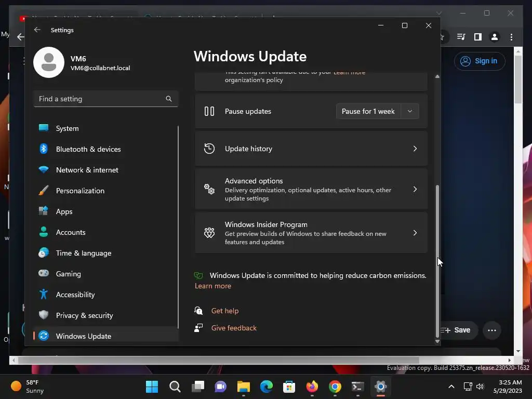This screenshot has width=532, height=399.
Task: Click the Windows Update sync icon
Action: point(44,336)
